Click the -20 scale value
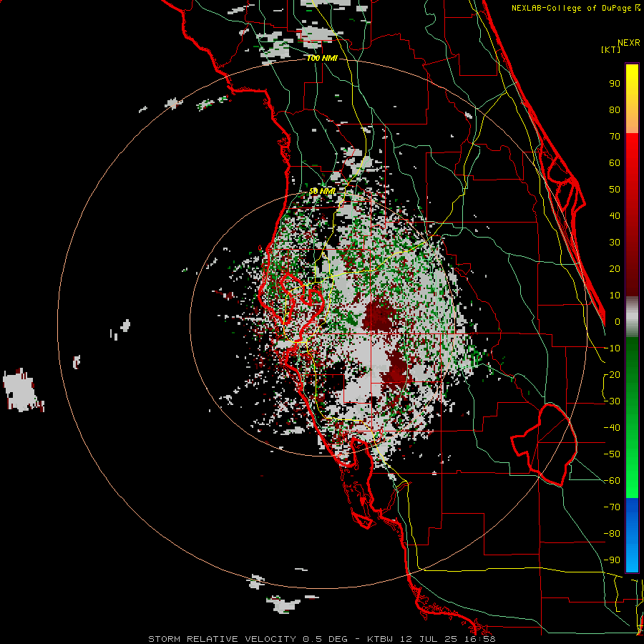Image resolution: width=644 pixels, height=644 pixels. click(x=612, y=374)
